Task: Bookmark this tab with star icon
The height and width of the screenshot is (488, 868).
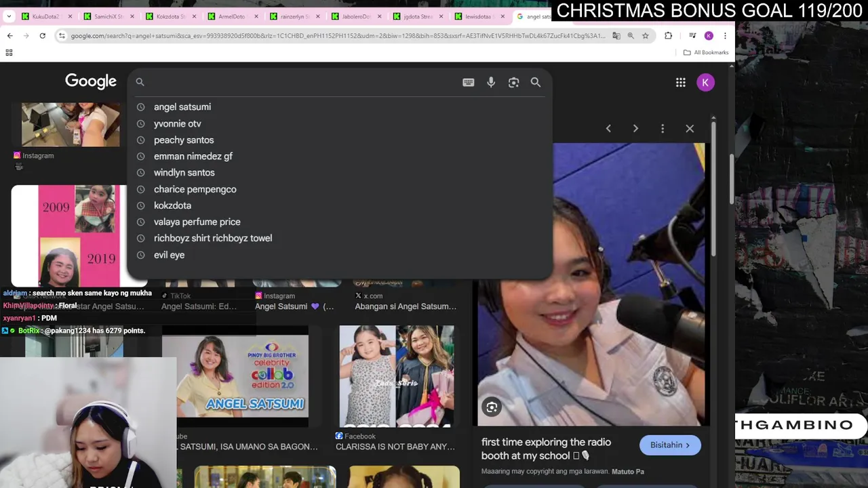Action: [646, 35]
